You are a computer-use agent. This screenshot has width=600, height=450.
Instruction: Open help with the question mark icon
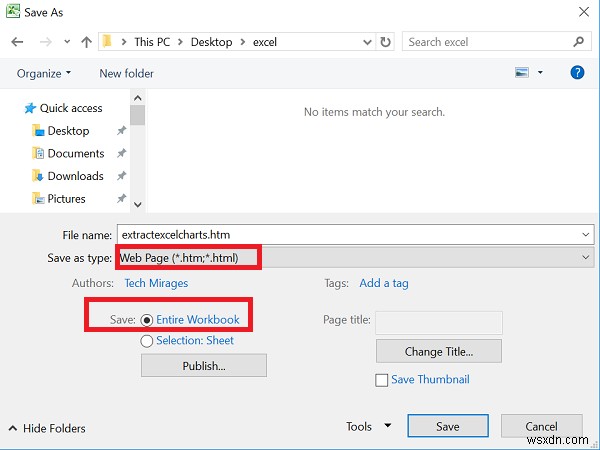click(x=577, y=73)
